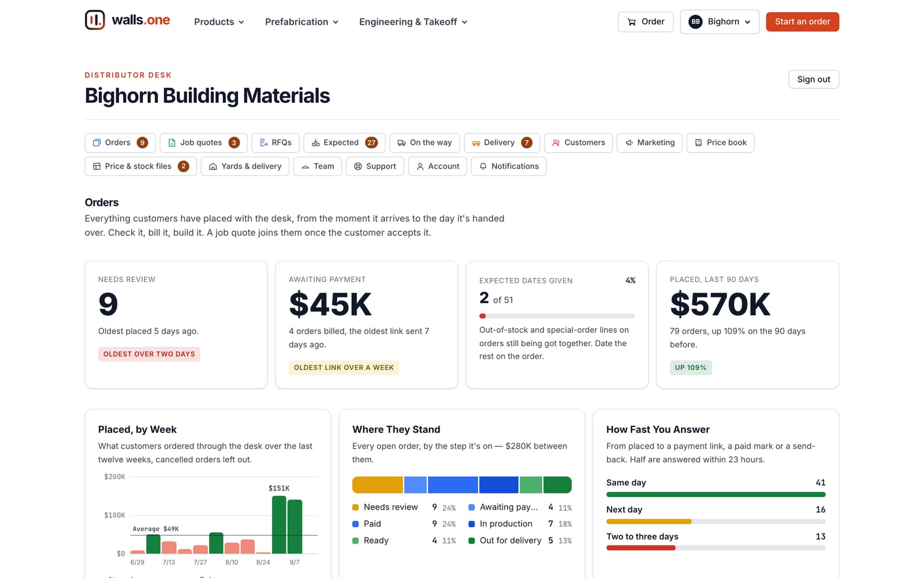Click the Awaiting Payment $45K card
Image resolution: width=924 pixels, height=578 pixels.
[x=367, y=325]
